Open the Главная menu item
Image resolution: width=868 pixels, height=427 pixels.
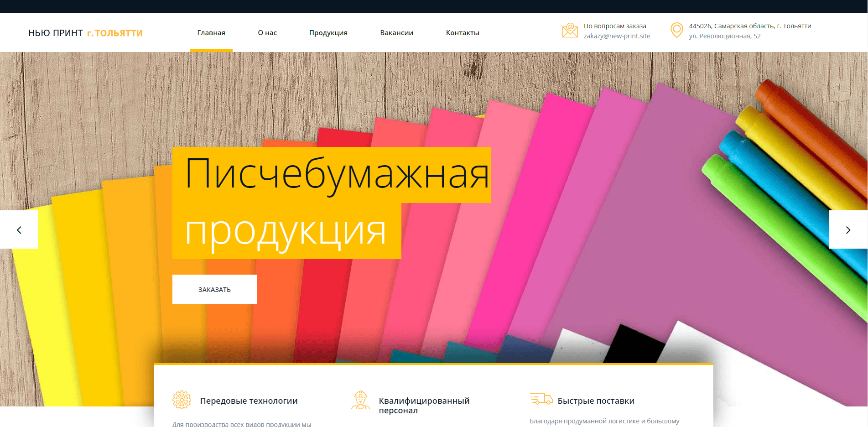coord(211,33)
